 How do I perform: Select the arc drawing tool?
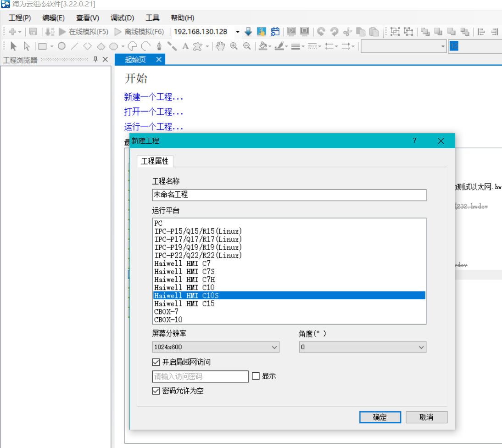tap(145, 46)
